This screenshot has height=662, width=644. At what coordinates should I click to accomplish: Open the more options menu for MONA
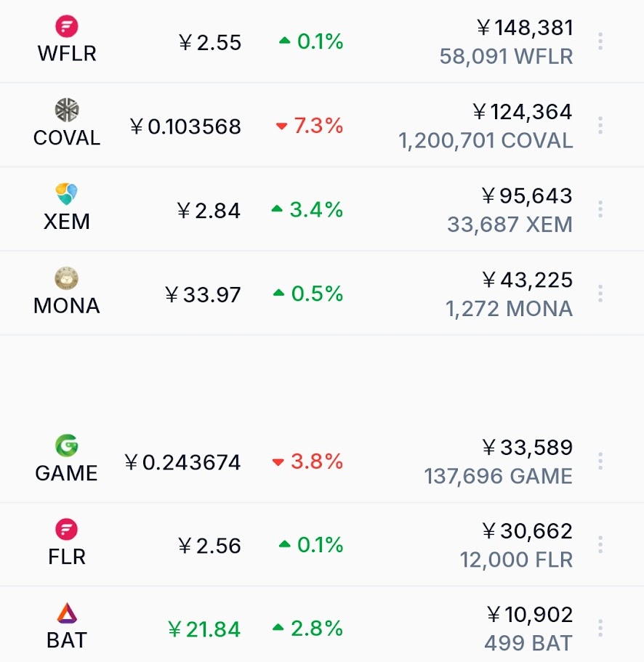(600, 294)
